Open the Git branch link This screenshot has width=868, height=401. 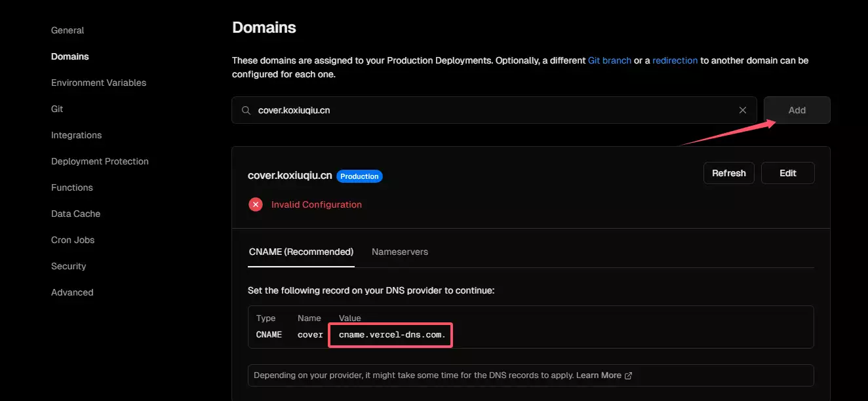pyautogui.click(x=609, y=60)
